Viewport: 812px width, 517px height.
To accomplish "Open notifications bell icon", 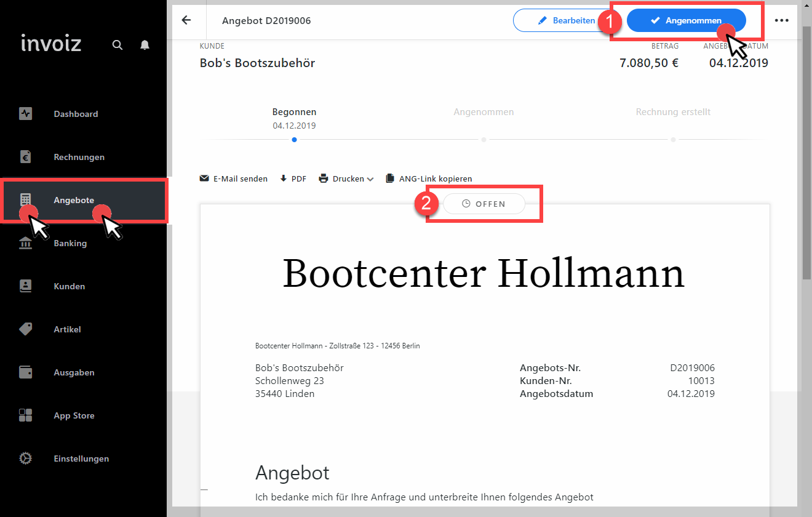I will (145, 45).
